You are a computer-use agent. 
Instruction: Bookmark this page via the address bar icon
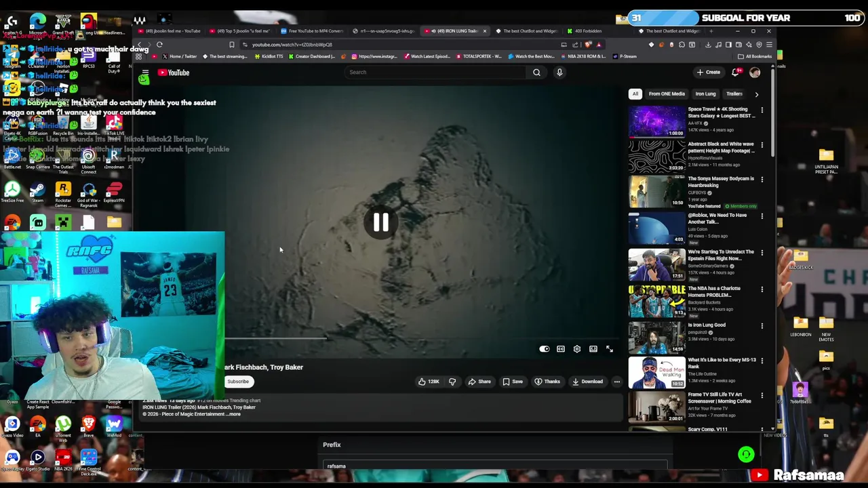pyautogui.click(x=232, y=45)
